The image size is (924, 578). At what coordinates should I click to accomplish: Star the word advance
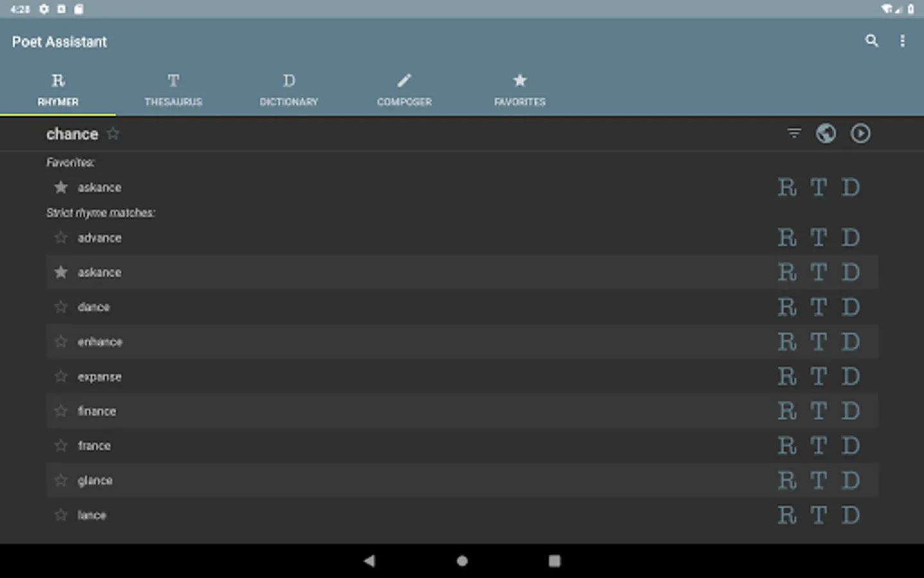61,238
